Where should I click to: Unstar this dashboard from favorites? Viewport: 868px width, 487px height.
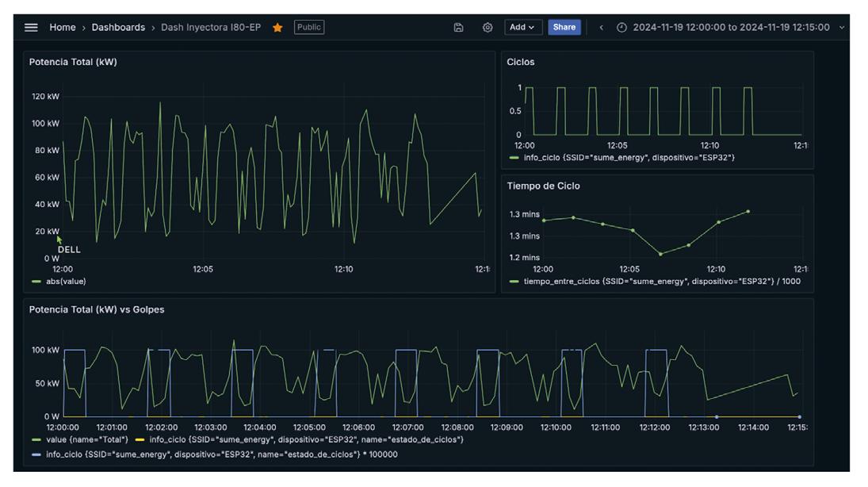(x=277, y=28)
